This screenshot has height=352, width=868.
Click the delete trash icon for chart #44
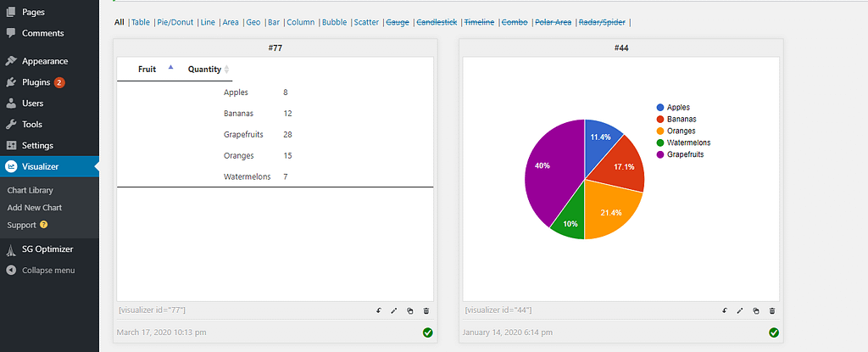[x=772, y=311]
